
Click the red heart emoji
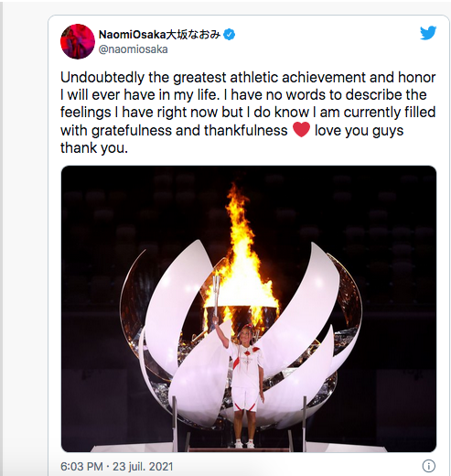(301, 129)
